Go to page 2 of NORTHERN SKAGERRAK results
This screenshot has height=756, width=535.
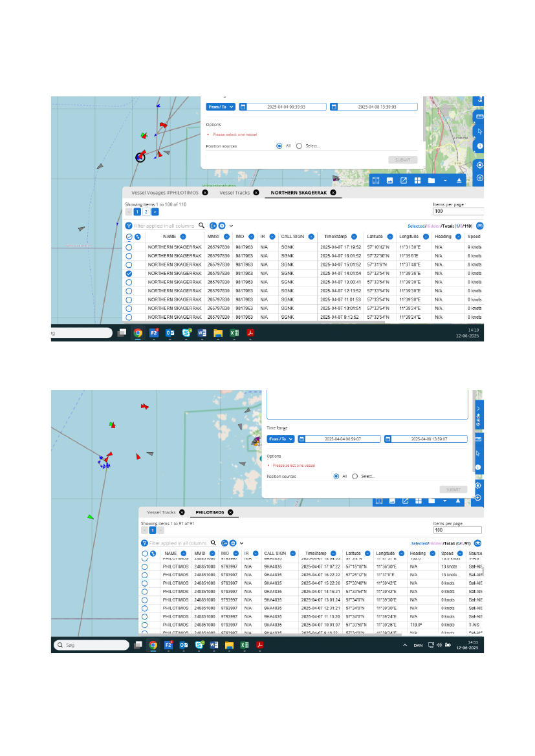[x=146, y=211]
